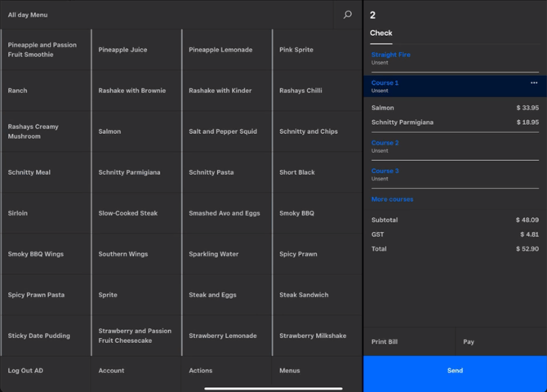Expand More courses in the check
Screen dimensions: 547x392
click(393, 199)
